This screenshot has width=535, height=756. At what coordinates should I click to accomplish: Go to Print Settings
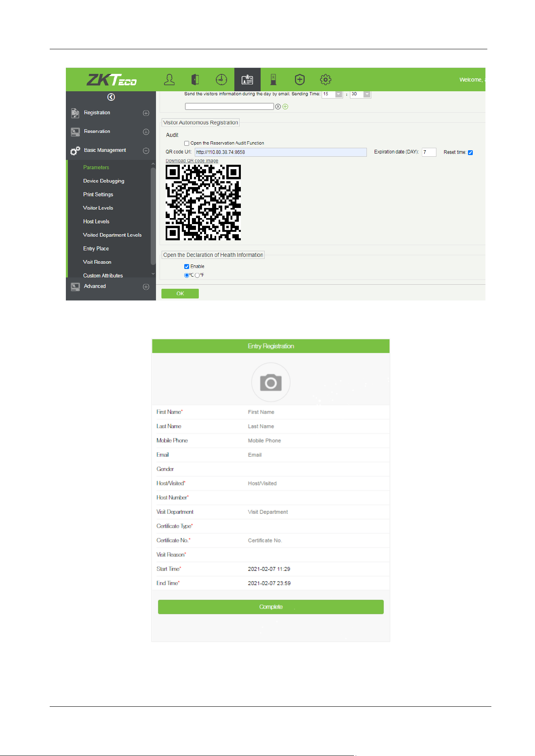pos(98,195)
